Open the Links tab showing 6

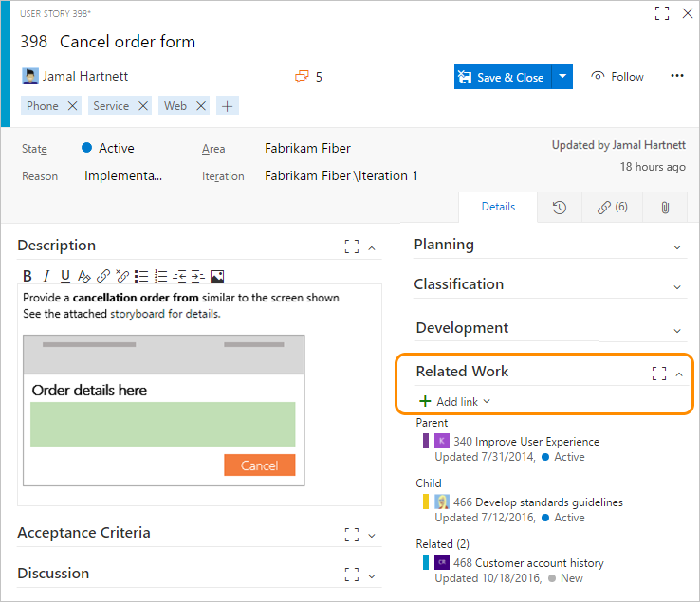point(612,207)
